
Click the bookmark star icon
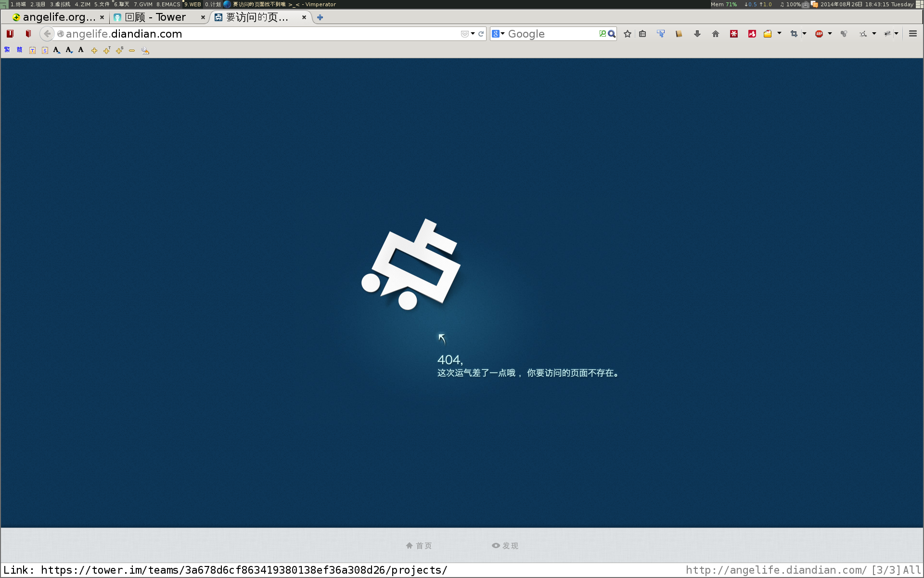(x=627, y=34)
